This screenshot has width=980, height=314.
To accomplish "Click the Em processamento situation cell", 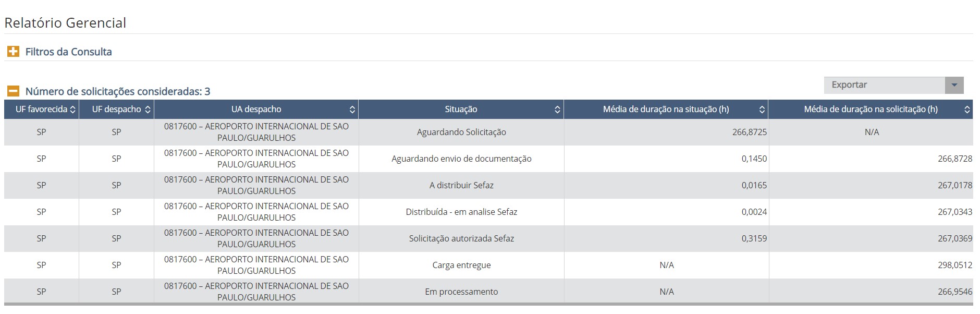I will click(461, 292).
